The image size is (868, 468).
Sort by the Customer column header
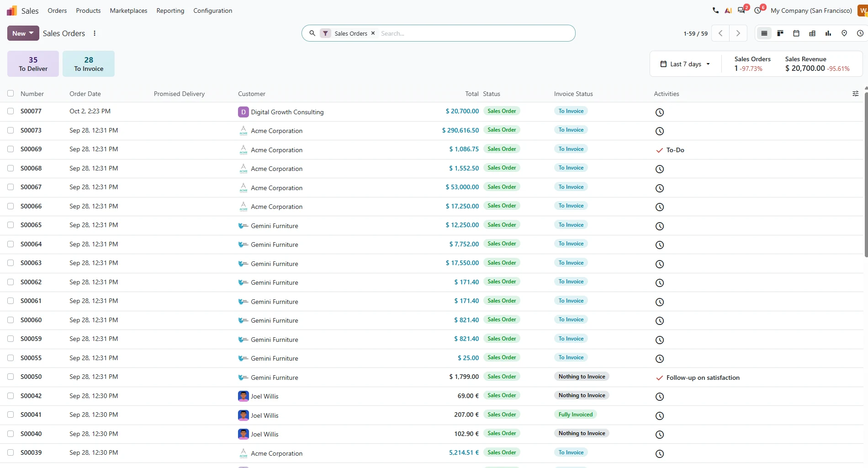[x=252, y=94]
